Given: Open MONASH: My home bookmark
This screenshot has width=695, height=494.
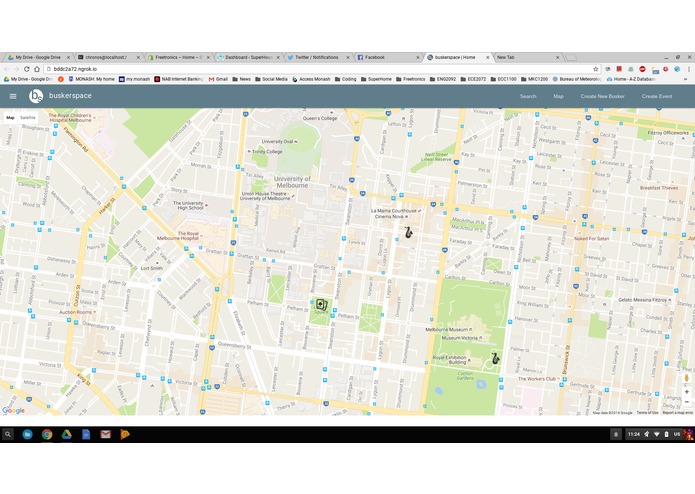Looking at the screenshot, I should pyautogui.click(x=91, y=79).
